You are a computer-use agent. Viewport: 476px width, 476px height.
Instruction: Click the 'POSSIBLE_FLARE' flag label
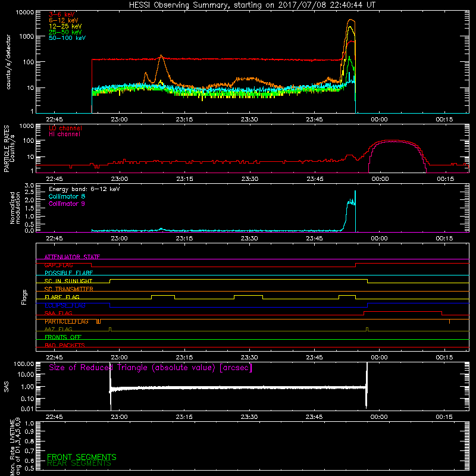(68, 273)
